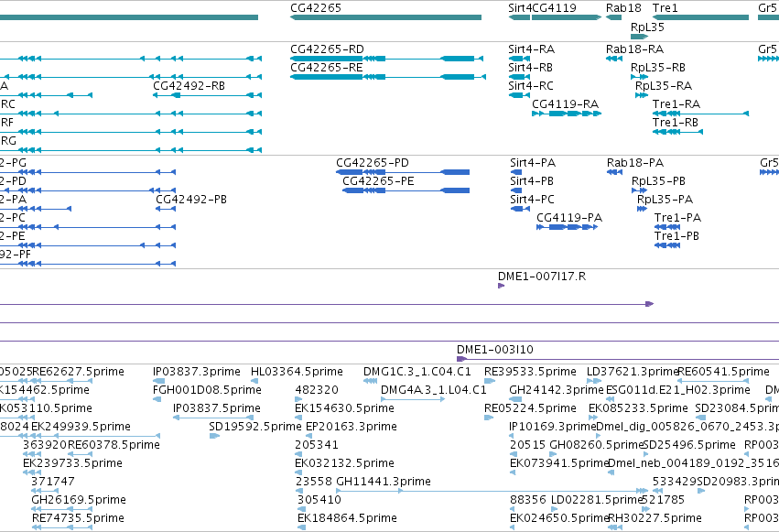Screen dimensions: 779x532
Task: Select EST IP03837.5prime
Action: (x=217, y=408)
